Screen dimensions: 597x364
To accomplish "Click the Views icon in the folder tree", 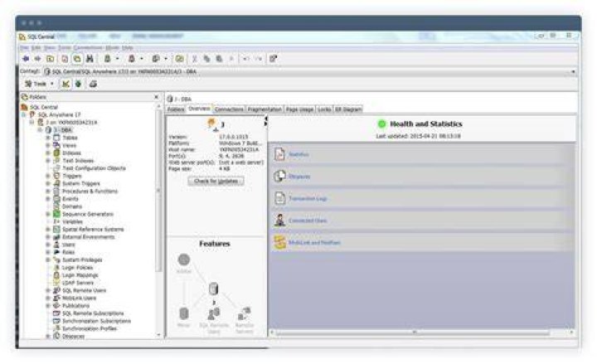I will click(56, 145).
